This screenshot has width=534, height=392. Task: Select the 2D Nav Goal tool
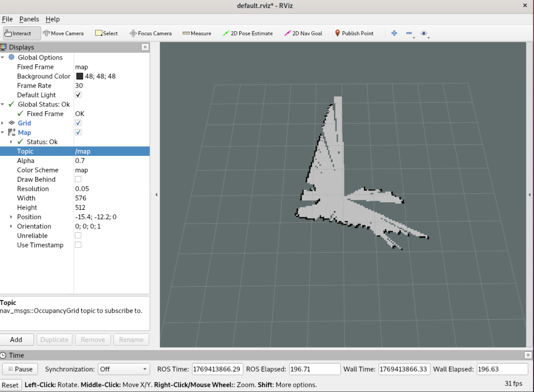point(303,33)
